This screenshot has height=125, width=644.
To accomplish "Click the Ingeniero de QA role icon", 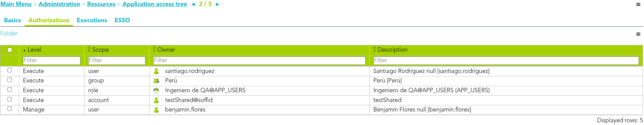I will [156, 91].
